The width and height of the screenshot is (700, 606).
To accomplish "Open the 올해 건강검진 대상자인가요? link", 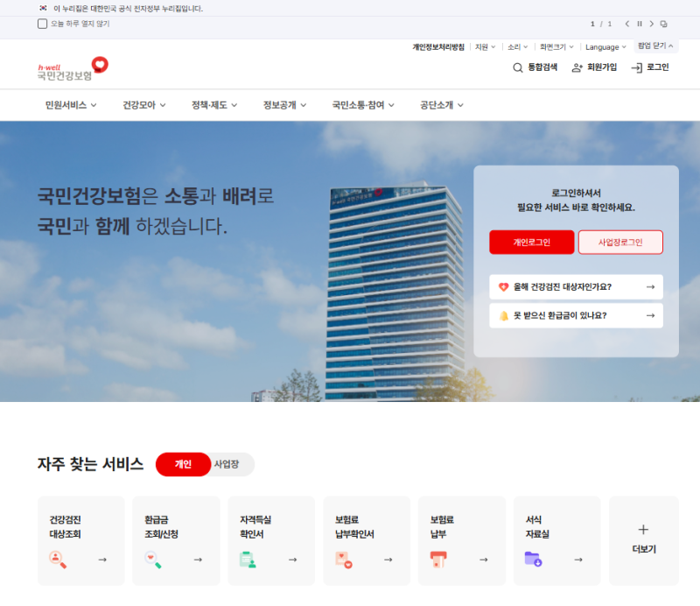I will [x=576, y=287].
